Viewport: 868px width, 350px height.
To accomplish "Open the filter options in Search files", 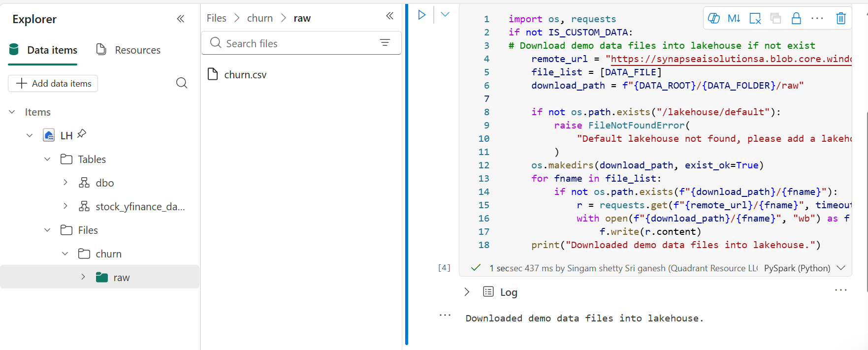I will point(385,43).
